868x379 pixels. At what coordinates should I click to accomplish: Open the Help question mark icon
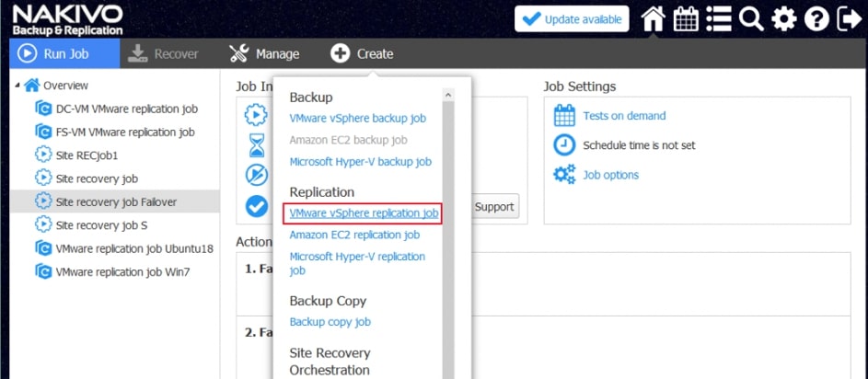[x=816, y=20]
